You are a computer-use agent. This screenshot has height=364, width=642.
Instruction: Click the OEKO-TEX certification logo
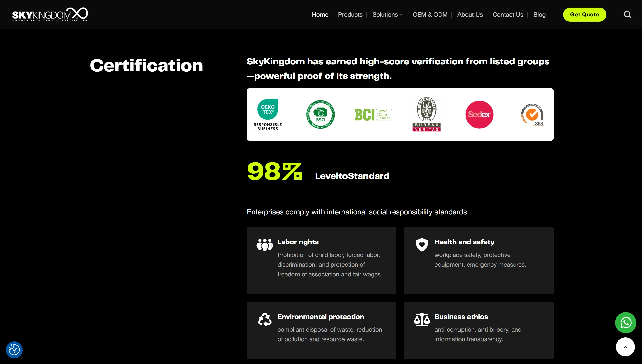268,115
